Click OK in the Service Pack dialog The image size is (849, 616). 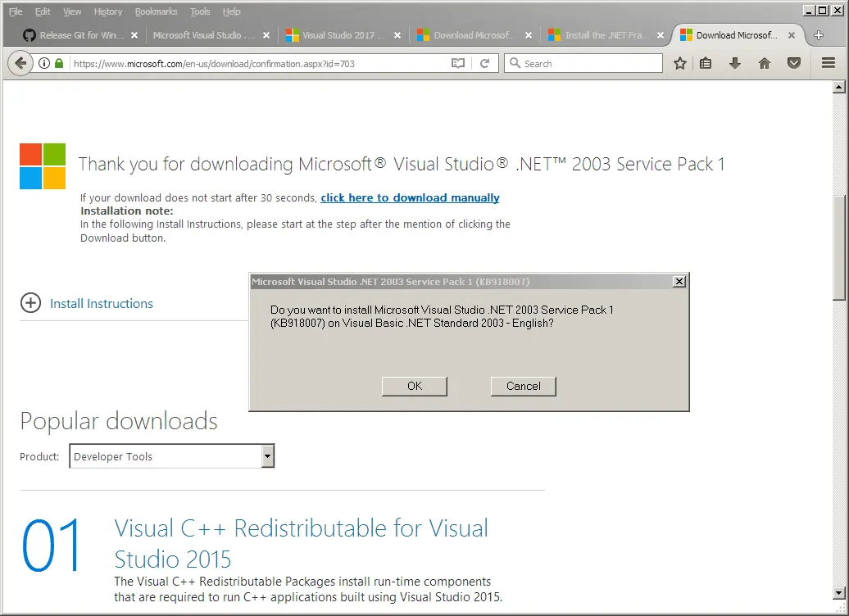(414, 386)
